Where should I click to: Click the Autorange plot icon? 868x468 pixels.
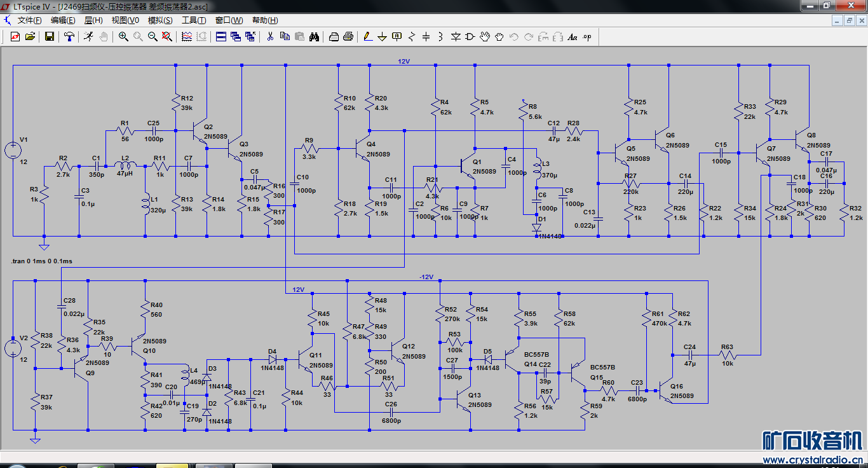click(187, 37)
